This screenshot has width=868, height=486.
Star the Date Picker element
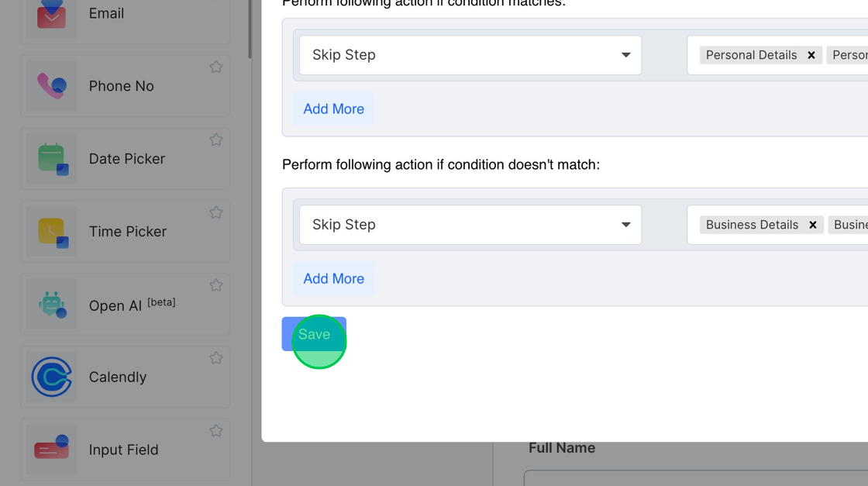pos(216,140)
